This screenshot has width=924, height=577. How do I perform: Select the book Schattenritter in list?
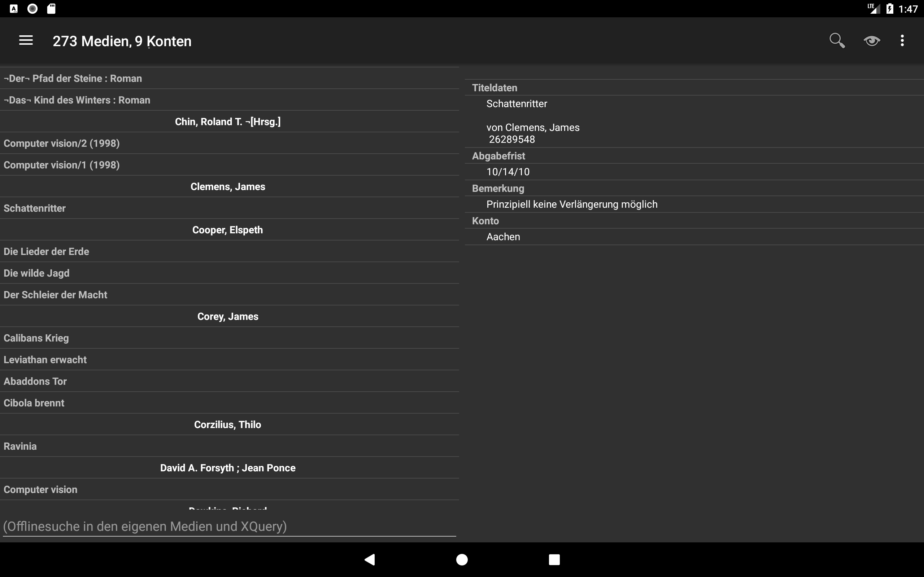[x=35, y=208]
